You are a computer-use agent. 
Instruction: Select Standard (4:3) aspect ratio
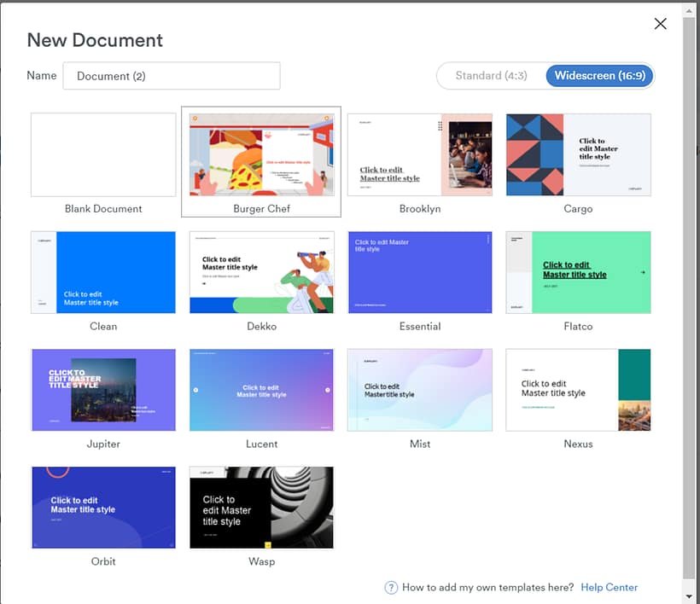[491, 76]
